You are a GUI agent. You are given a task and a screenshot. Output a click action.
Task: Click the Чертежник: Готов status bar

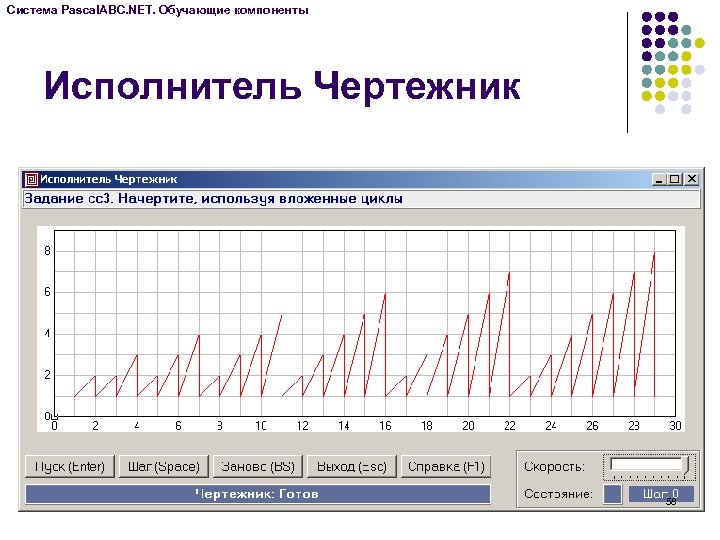258,494
